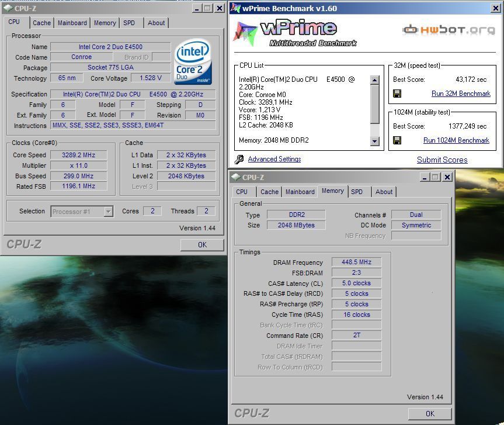The width and height of the screenshot is (504, 425).
Task: Switch to Mainboard tab in top-left CPU-Z
Action: point(72,23)
